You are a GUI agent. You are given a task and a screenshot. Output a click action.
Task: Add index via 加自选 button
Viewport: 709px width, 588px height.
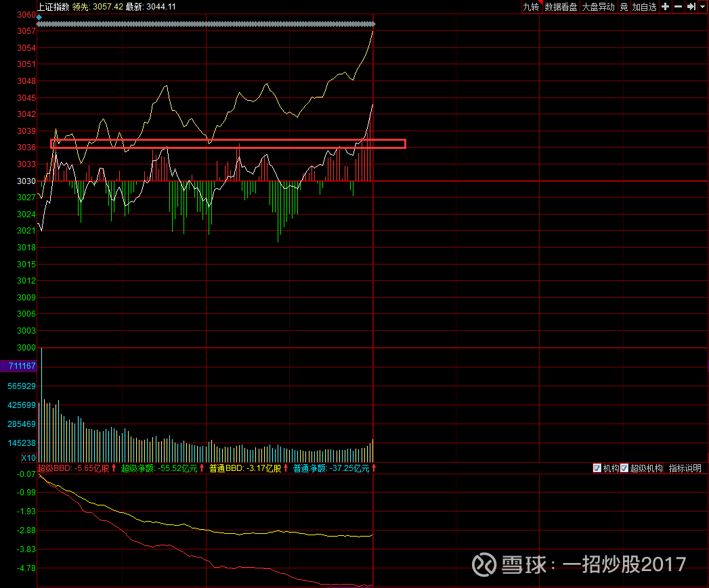[x=644, y=7]
